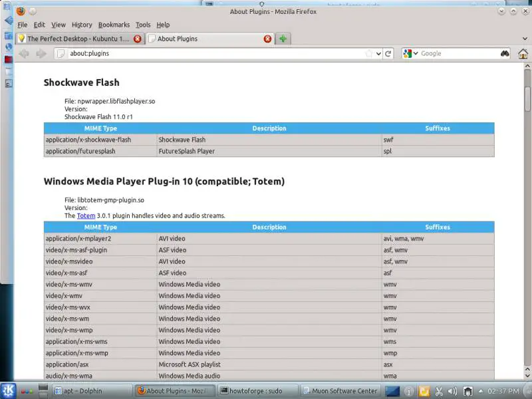The image size is (532, 399).
Task: Select the About Plugins tab
Action: (x=209, y=39)
